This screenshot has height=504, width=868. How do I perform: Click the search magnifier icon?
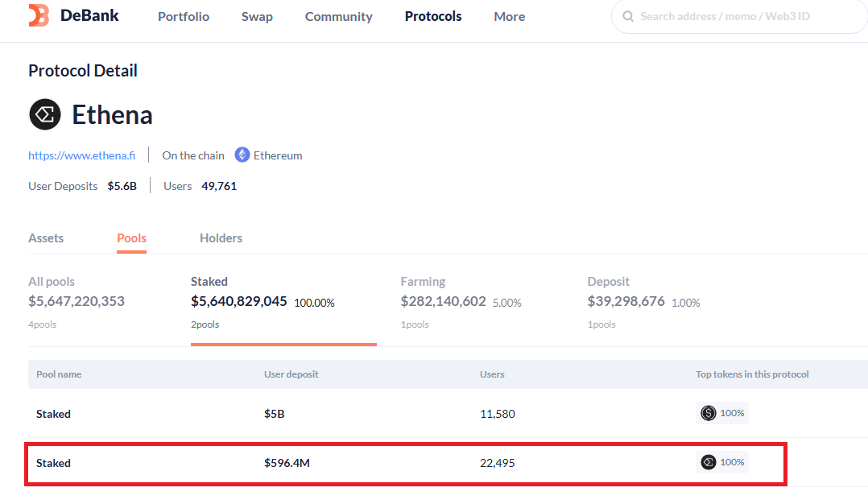(626, 16)
